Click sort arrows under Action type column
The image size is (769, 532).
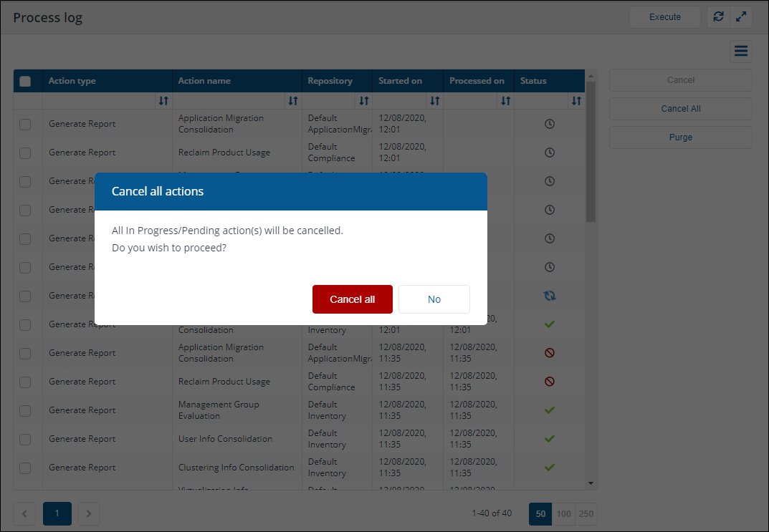(163, 101)
